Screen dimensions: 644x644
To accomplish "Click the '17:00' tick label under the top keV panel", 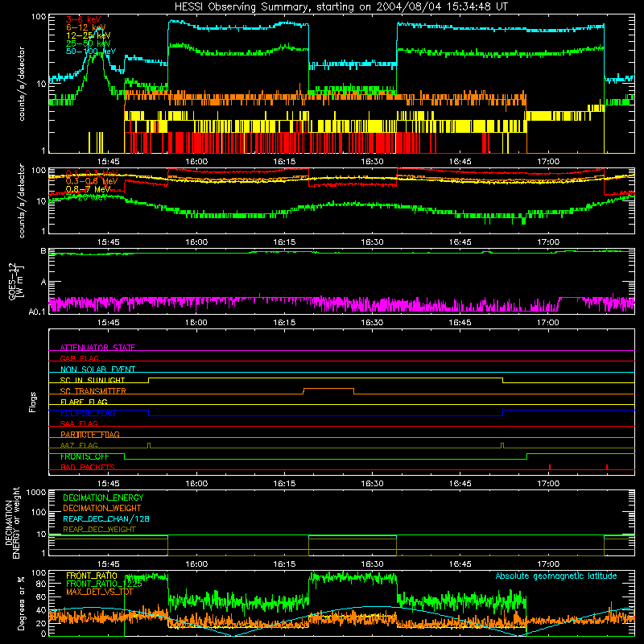I will [548, 162].
